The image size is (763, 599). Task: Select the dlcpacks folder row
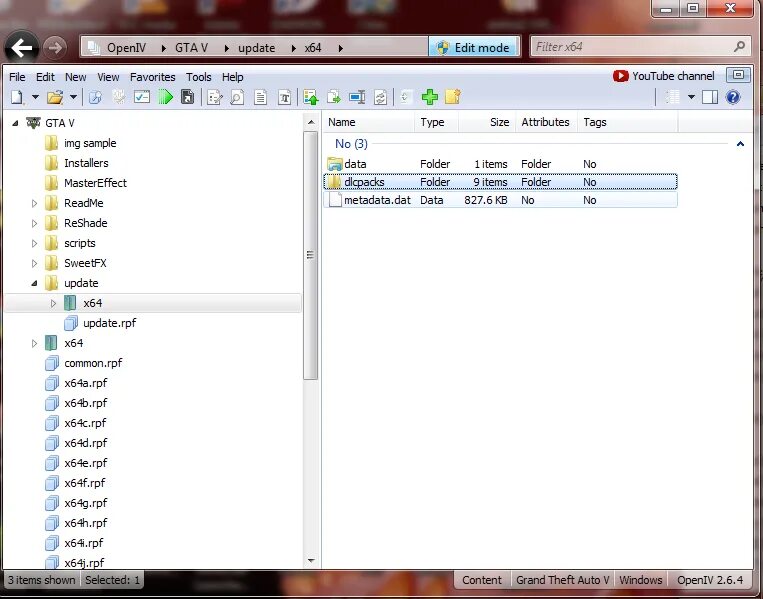(500, 182)
